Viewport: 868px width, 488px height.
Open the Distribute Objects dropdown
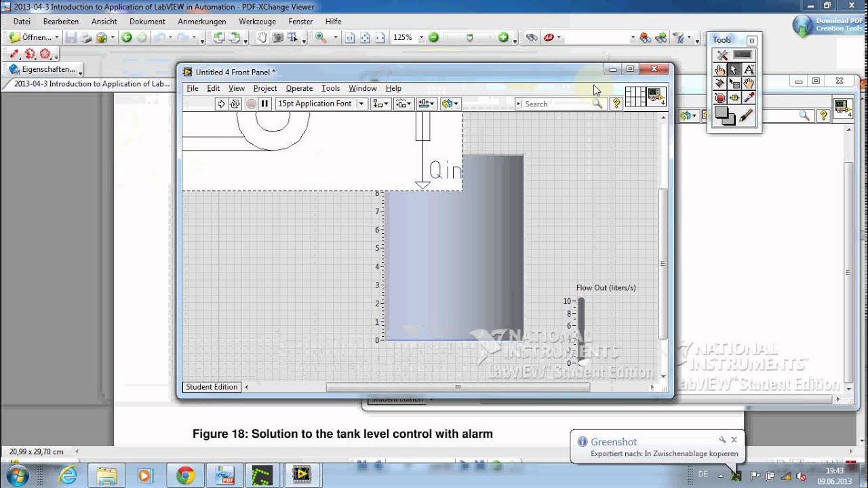tap(403, 104)
